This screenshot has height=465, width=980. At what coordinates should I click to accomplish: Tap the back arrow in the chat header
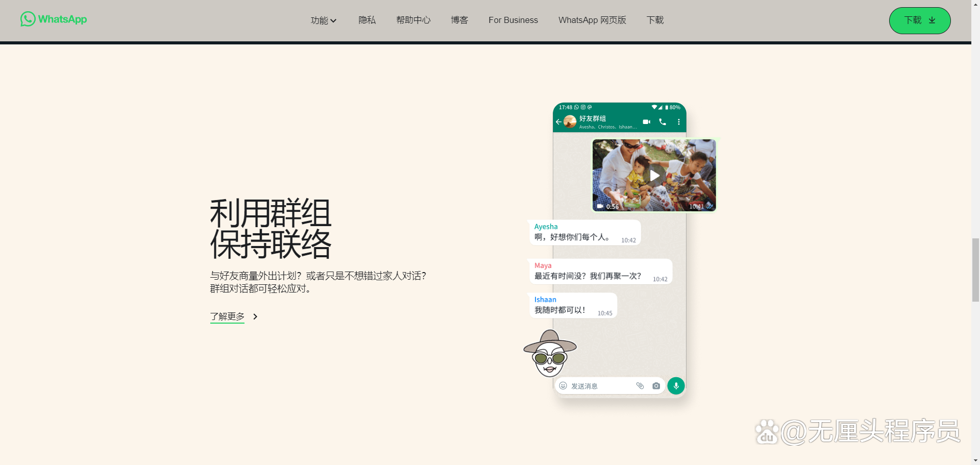[x=558, y=122]
